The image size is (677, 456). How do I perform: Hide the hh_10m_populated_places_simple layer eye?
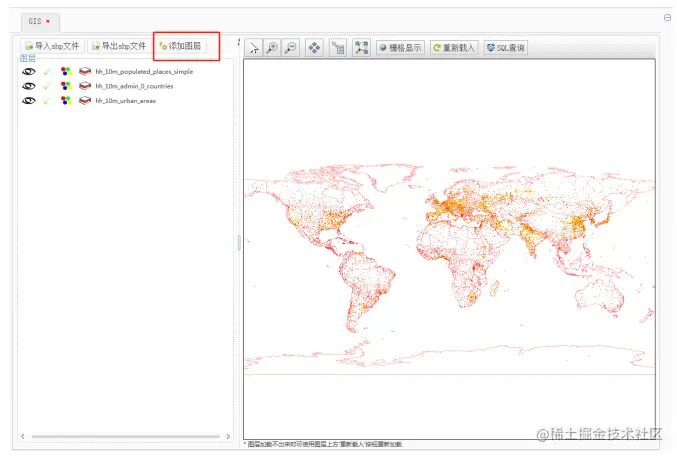[x=28, y=72]
